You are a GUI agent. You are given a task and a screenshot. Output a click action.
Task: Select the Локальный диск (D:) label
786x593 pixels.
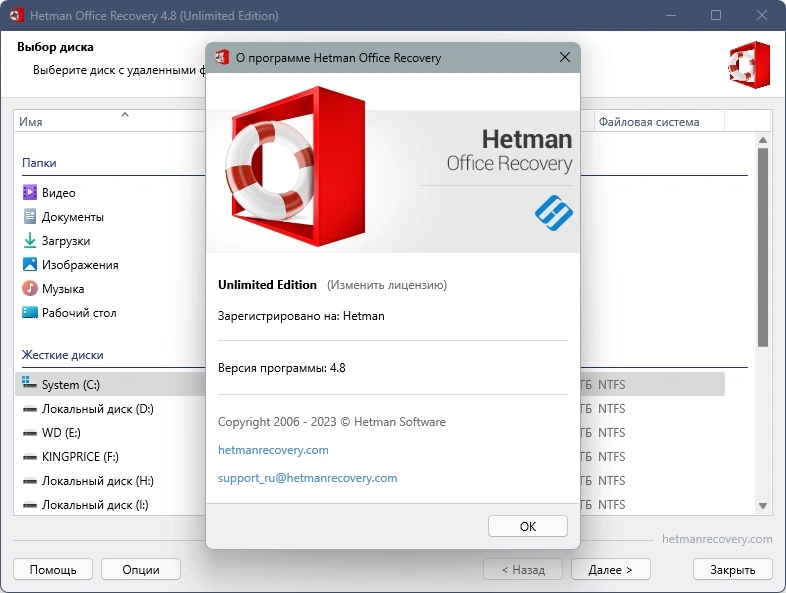(x=98, y=409)
